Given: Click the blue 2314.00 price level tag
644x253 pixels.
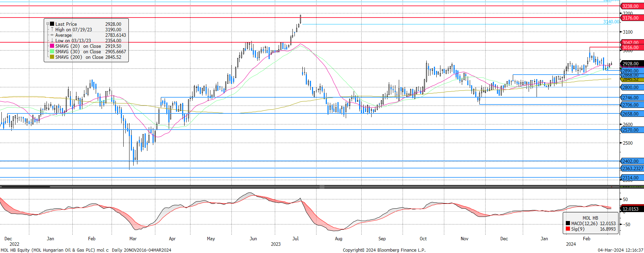Looking at the screenshot, I should (x=632, y=178).
